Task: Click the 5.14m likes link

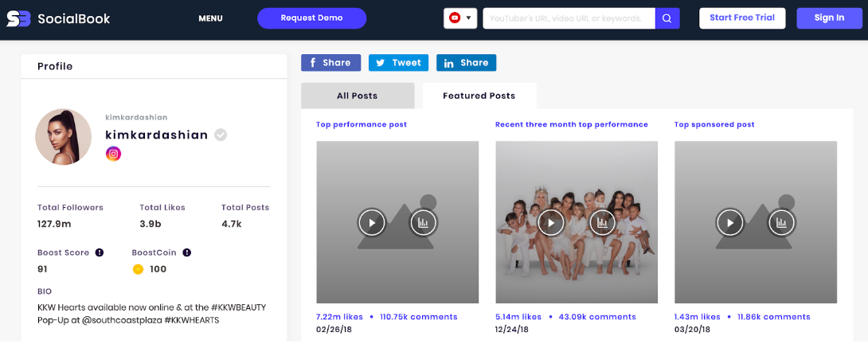Action: pyautogui.click(x=518, y=317)
